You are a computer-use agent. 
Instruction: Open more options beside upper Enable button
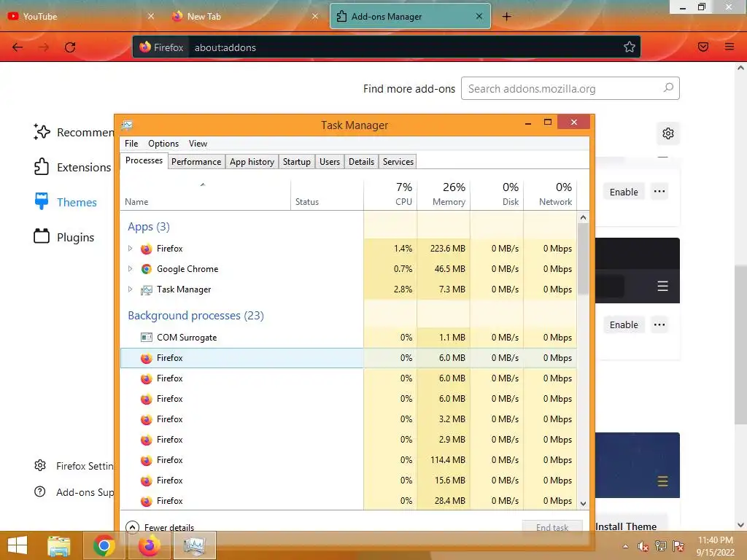pos(659,192)
